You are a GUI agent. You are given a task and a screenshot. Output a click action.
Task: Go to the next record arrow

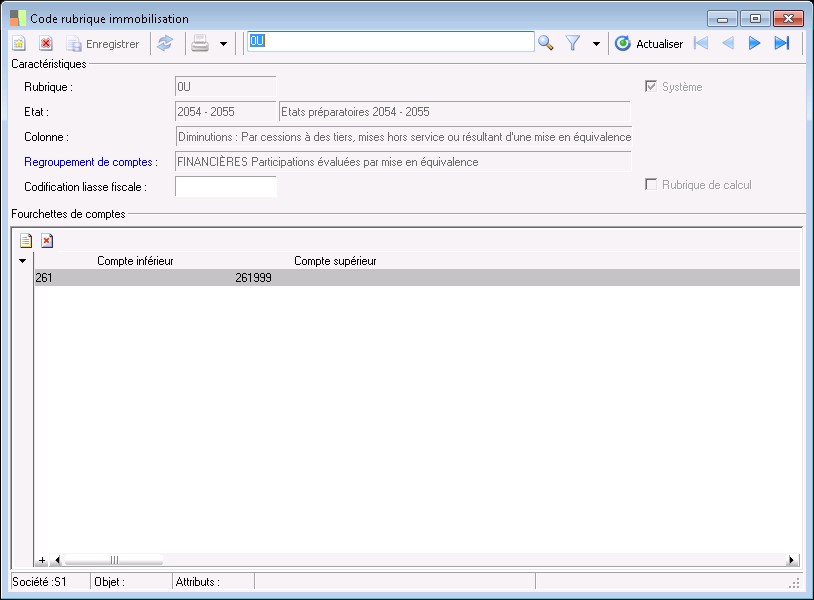(x=755, y=43)
